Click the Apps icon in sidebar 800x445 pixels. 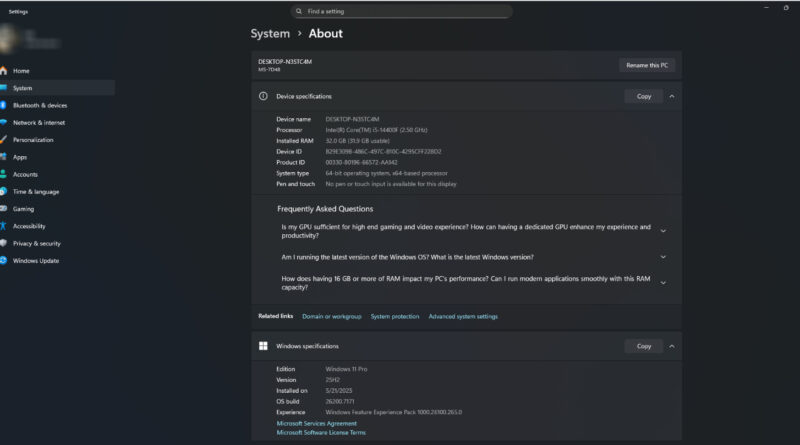[x=4, y=157]
